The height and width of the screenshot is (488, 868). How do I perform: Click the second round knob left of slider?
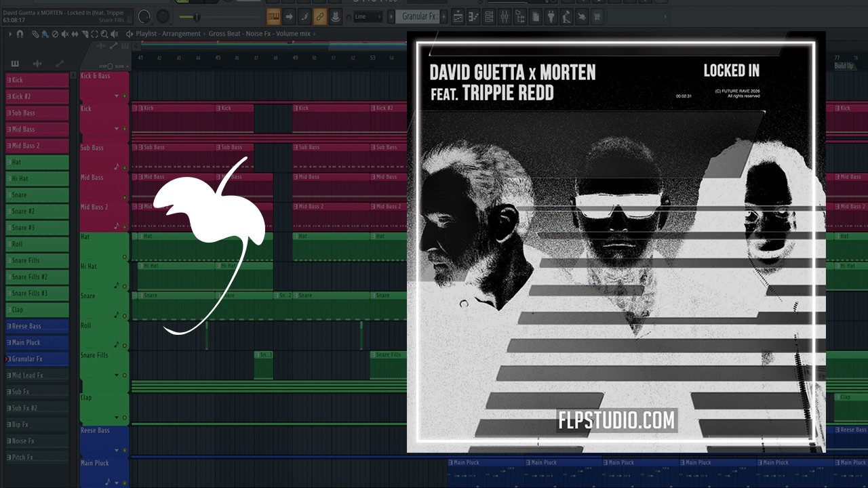tap(163, 16)
